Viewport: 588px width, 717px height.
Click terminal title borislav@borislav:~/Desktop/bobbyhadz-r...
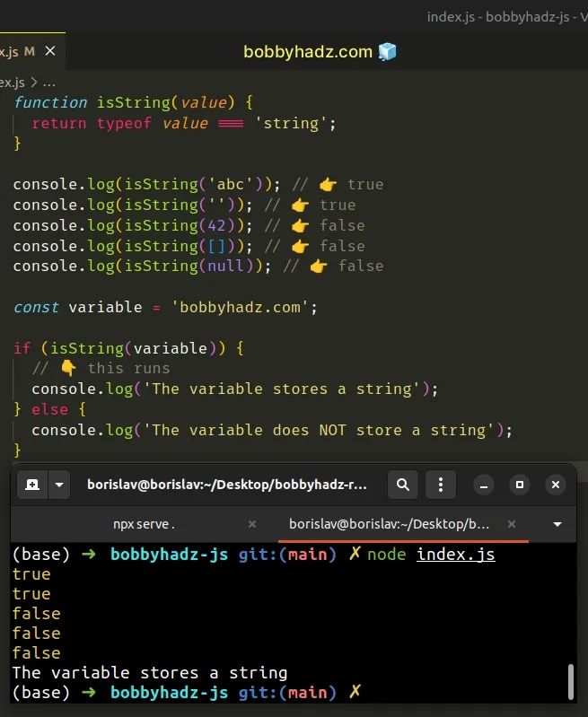[x=227, y=485]
